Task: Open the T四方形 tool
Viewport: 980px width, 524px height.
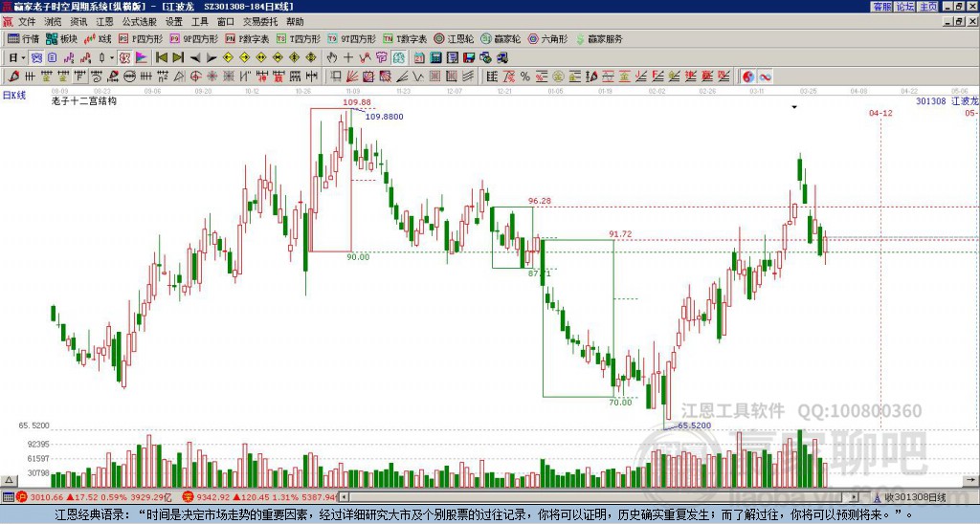Action: pos(299,38)
